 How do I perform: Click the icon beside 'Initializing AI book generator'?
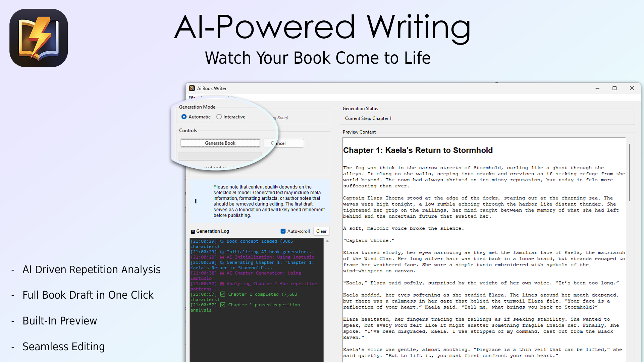tap(222, 252)
